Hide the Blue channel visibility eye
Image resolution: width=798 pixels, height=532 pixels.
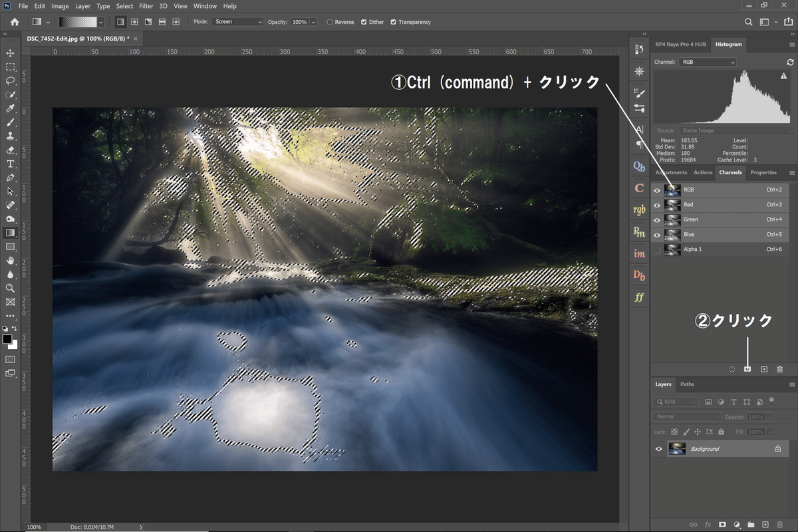point(658,235)
